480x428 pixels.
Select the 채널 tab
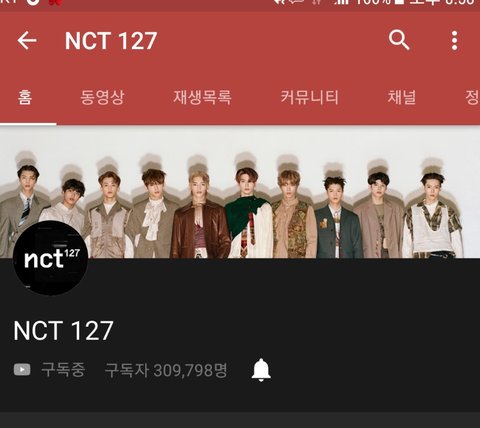[x=402, y=97]
